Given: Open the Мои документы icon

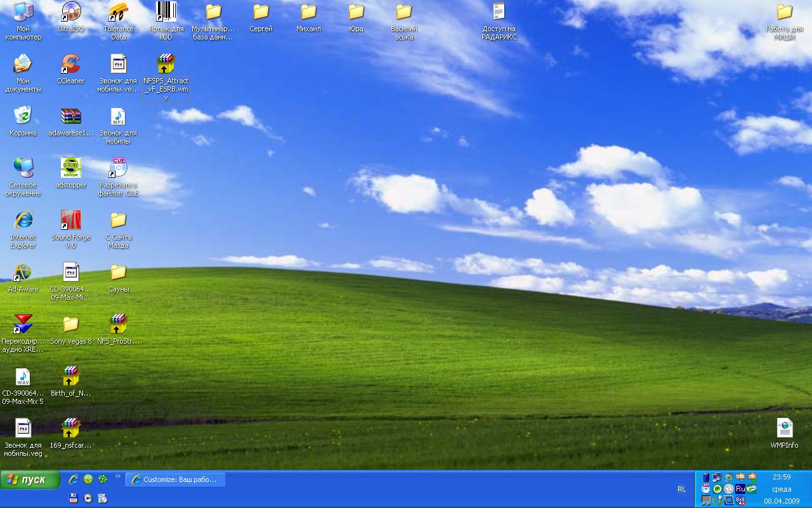Looking at the screenshot, I should pyautogui.click(x=23, y=73).
